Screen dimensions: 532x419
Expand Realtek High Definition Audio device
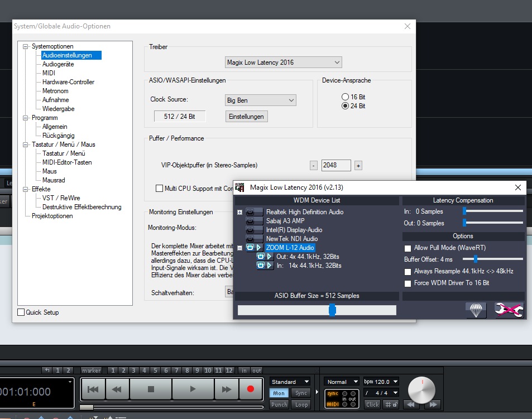point(240,212)
